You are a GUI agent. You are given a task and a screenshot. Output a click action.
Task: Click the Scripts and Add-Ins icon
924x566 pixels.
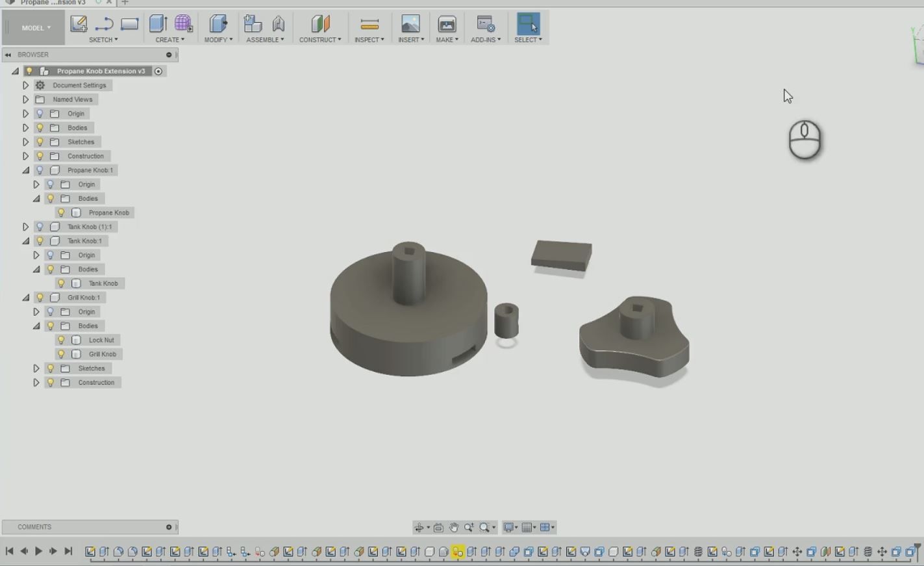(x=485, y=24)
